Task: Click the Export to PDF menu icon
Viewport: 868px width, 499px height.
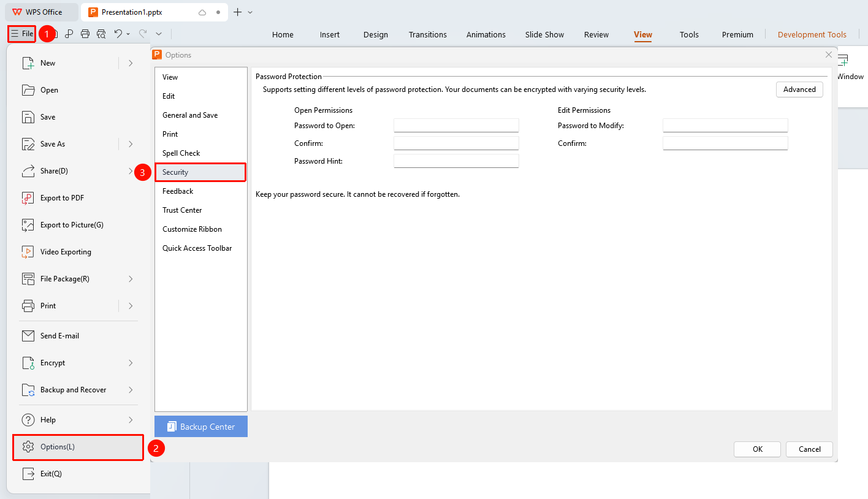Action: pos(28,198)
